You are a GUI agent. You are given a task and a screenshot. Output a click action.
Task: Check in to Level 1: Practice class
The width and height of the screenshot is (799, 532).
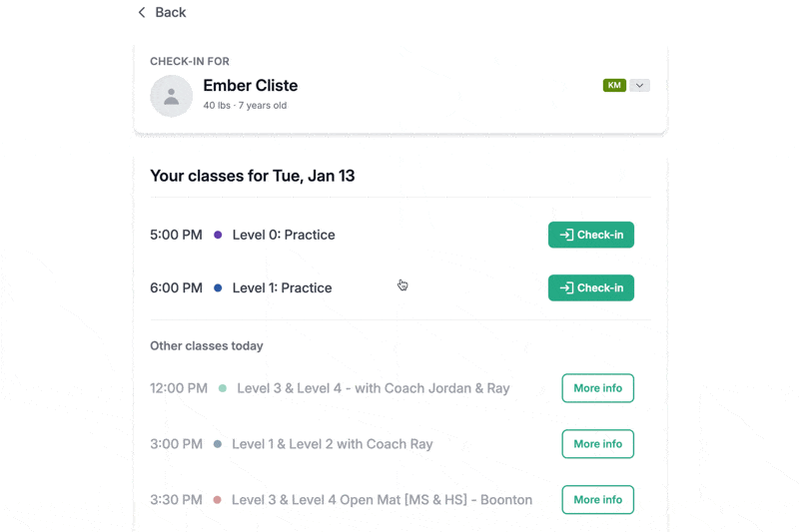(x=590, y=287)
